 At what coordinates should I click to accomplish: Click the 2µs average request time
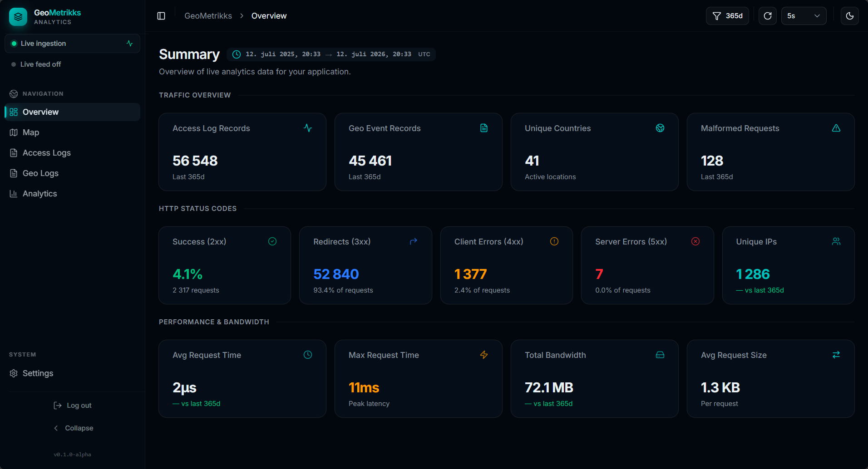click(x=184, y=388)
